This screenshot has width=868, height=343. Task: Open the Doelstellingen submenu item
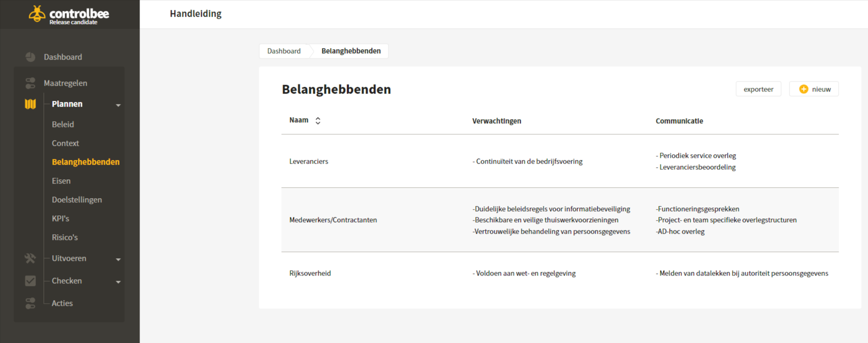[x=77, y=200]
